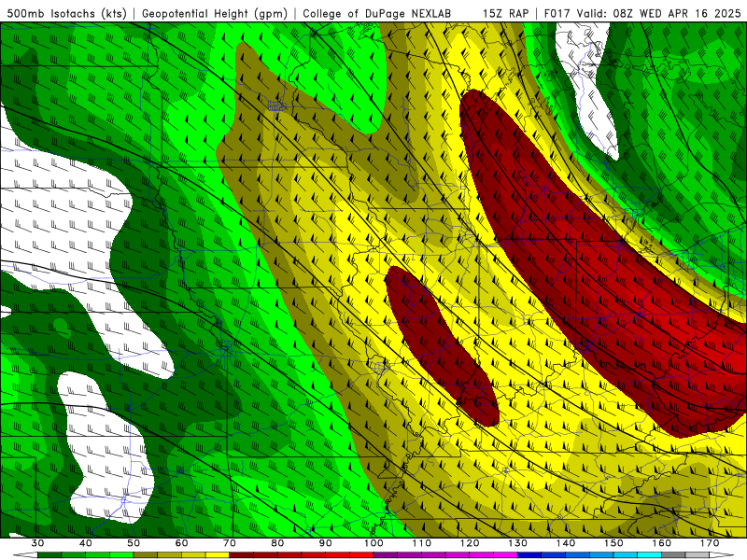
Task: Click the legend label '160'
Action: [662, 543]
